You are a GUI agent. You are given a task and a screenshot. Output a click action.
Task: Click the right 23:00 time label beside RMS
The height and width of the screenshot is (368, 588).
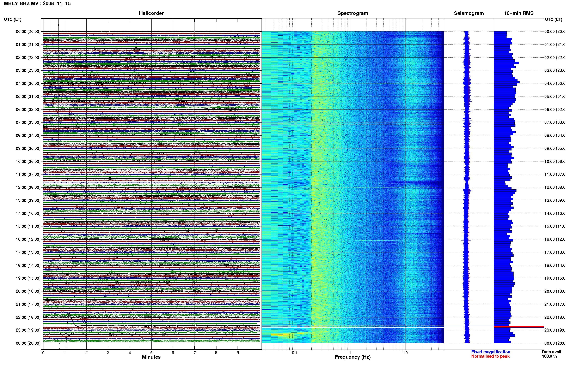554,330
